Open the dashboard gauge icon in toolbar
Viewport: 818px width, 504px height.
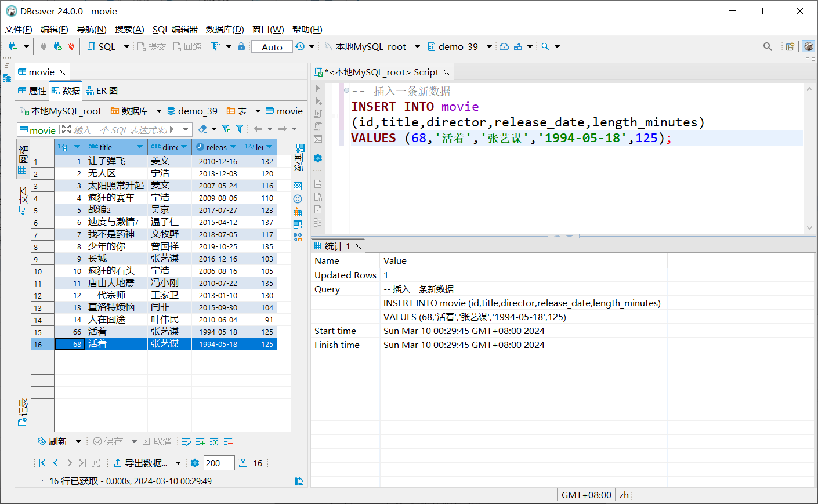point(504,46)
